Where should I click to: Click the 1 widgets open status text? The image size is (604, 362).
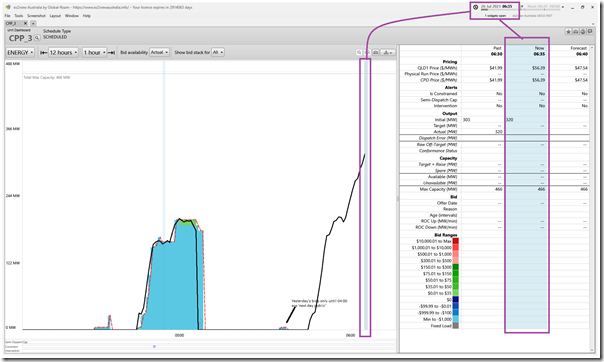[x=495, y=16]
